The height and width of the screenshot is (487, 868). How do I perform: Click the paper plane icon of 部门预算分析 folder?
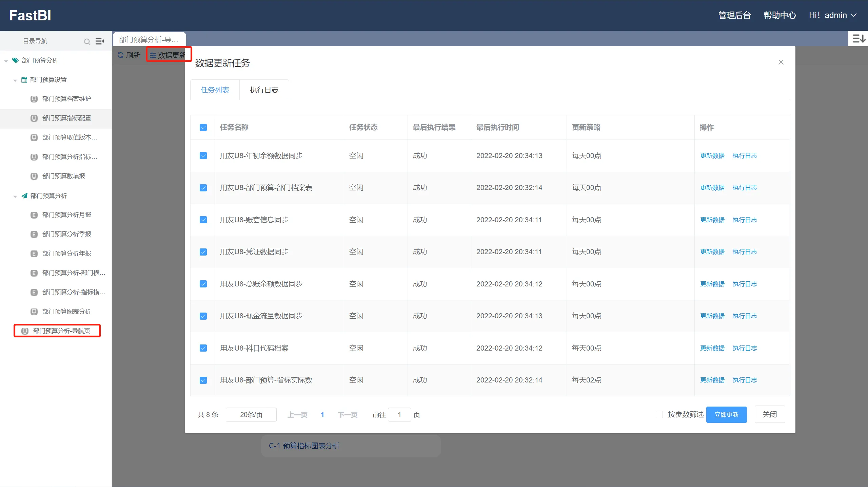point(24,196)
